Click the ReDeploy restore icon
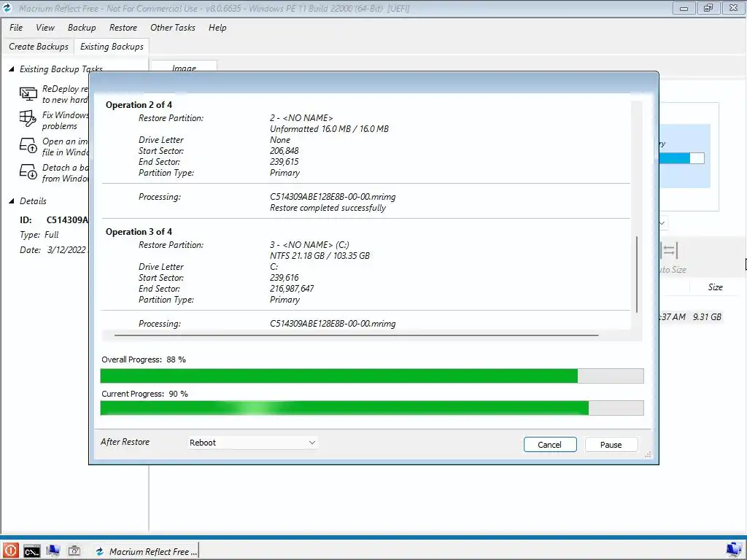Screen dimensions: 747x560 [28, 94]
